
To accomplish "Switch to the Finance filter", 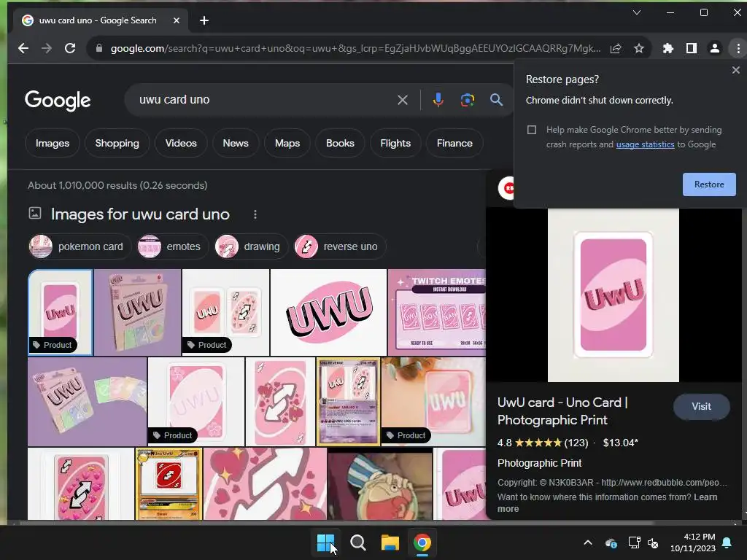I will pos(454,143).
